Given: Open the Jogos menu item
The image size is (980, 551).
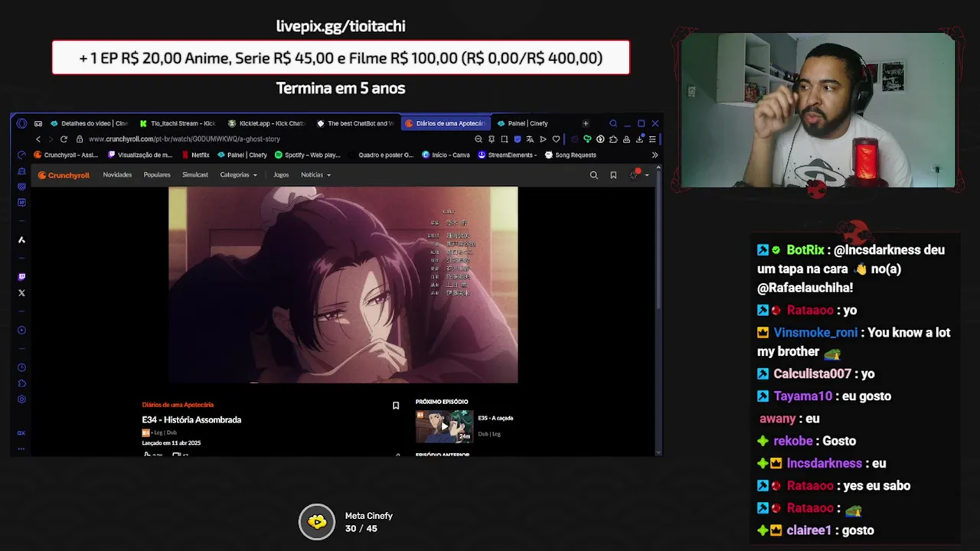Looking at the screenshot, I should tap(281, 174).
